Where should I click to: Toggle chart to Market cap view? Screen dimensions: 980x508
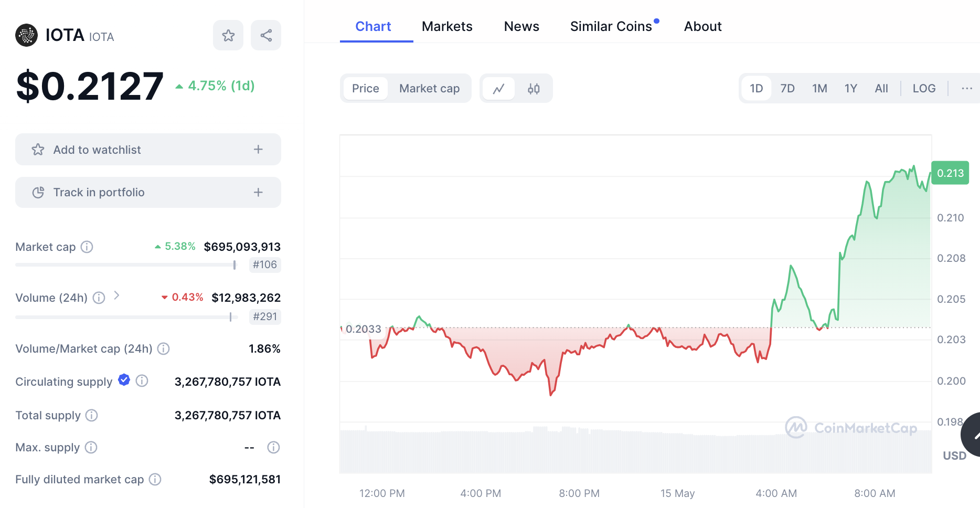pos(429,89)
